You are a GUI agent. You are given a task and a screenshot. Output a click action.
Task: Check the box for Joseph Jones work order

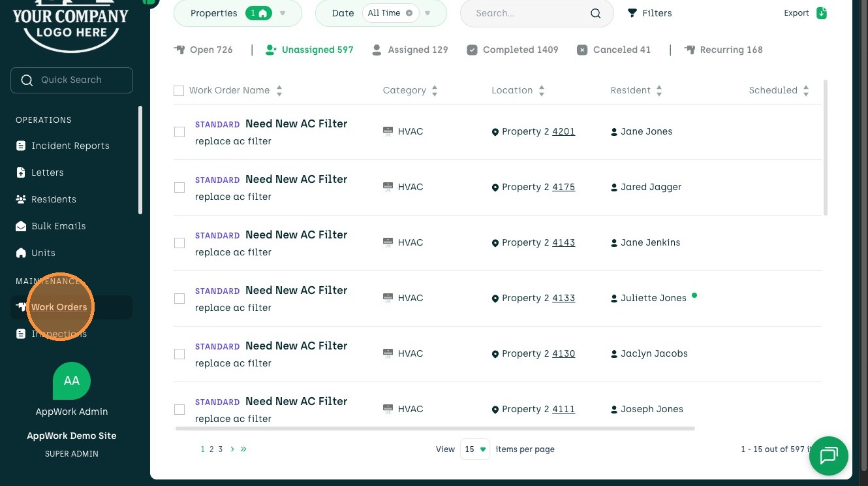(x=179, y=410)
